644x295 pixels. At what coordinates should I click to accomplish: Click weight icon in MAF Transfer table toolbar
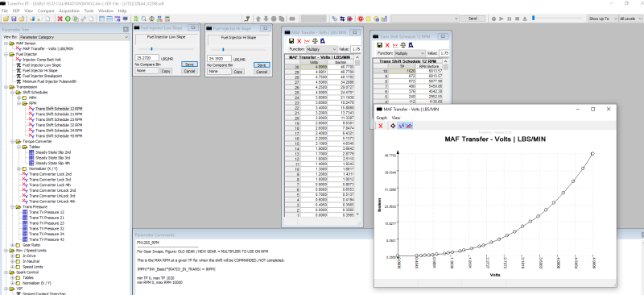coord(323,41)
